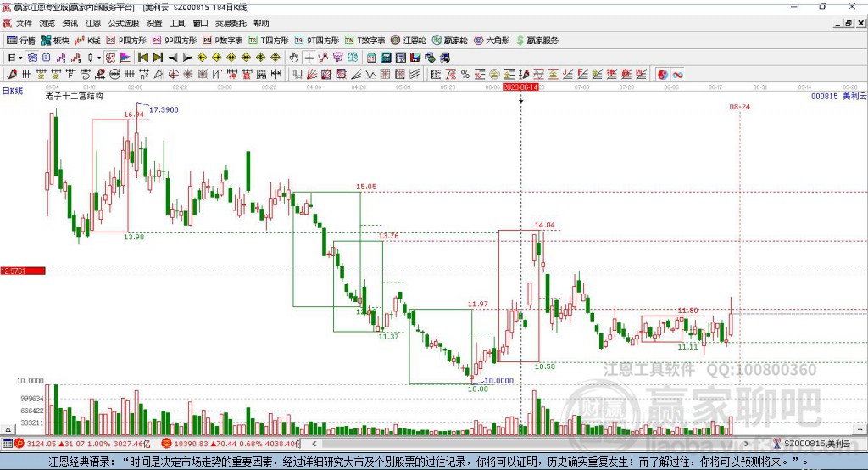Open the 公式选股 menu
This screenshot has width=868, height=470.
pos(124,23)
